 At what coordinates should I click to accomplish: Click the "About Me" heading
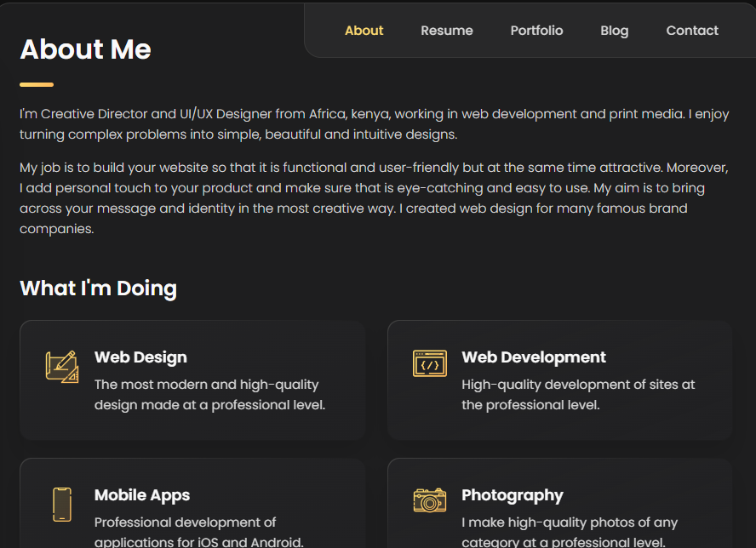pyautogui.click(x=85, y=49)
